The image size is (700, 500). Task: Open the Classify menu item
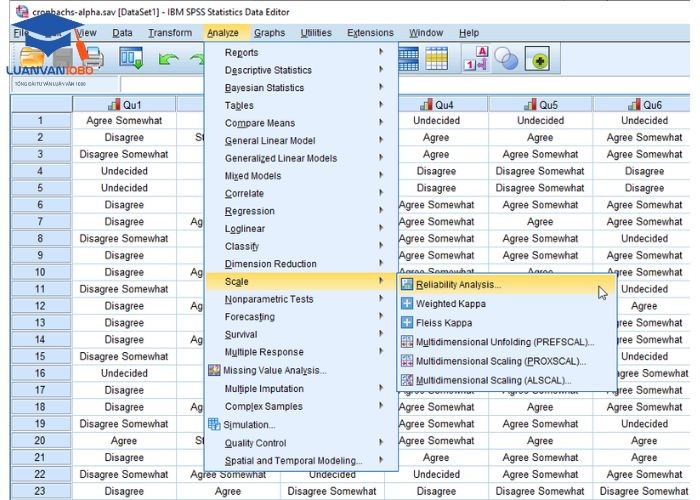(x=242, y=246)
